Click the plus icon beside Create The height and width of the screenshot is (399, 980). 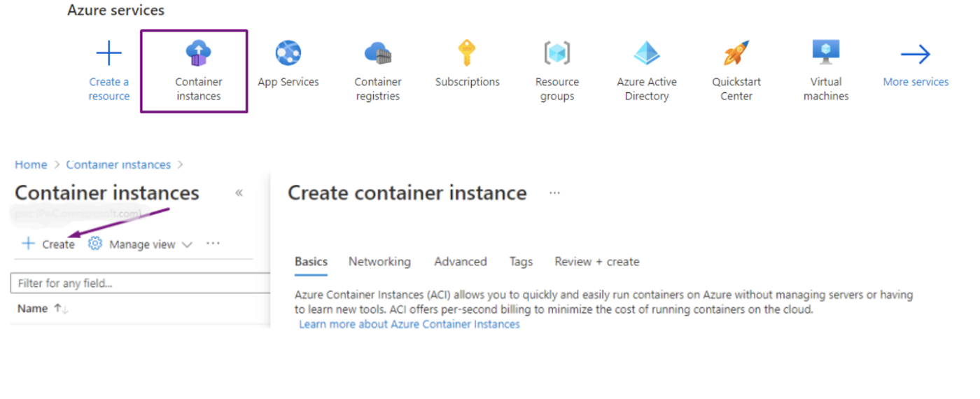[28, 244]
